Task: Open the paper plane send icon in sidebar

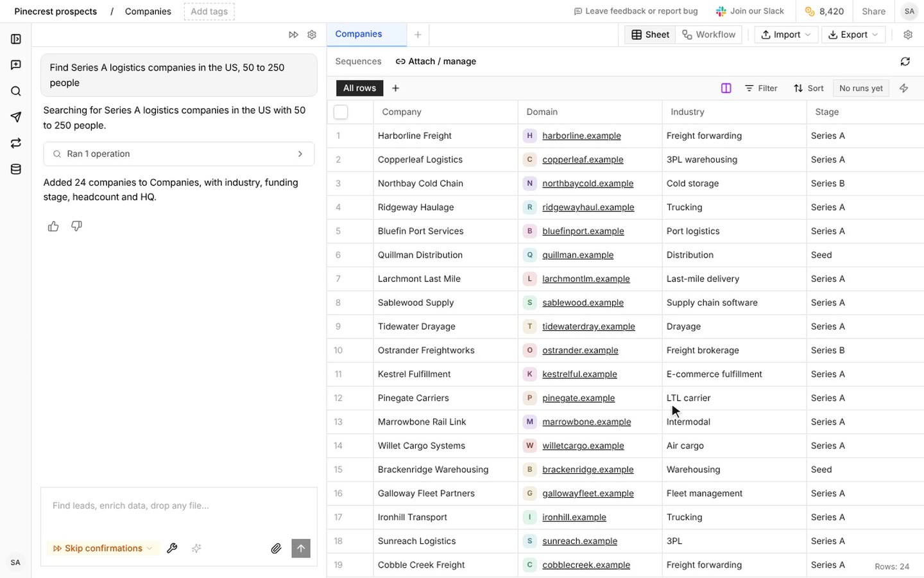Action: (16, 117)
